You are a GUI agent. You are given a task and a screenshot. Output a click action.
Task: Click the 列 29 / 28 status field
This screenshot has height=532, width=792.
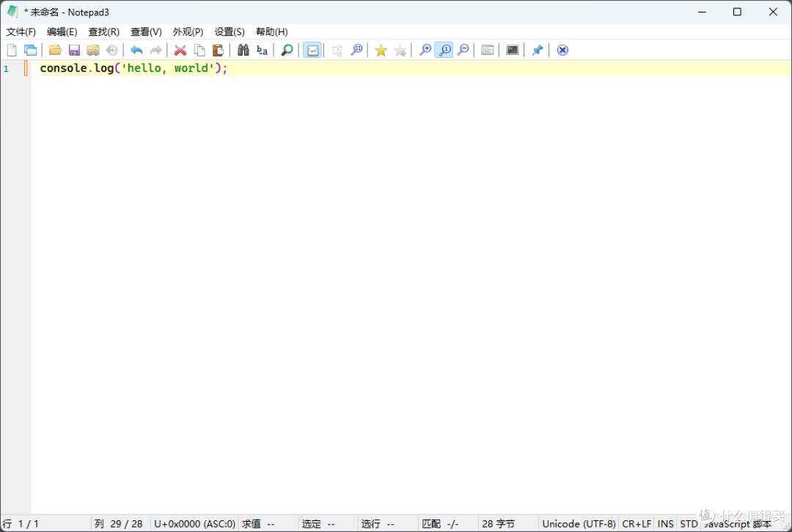pyautogui.click(x=120, y=524)
